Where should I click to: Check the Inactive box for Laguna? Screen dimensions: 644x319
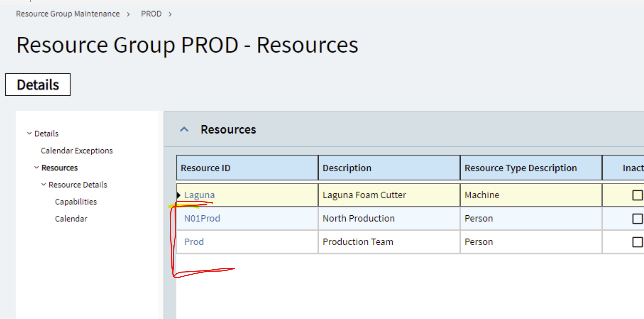point(637,195)
